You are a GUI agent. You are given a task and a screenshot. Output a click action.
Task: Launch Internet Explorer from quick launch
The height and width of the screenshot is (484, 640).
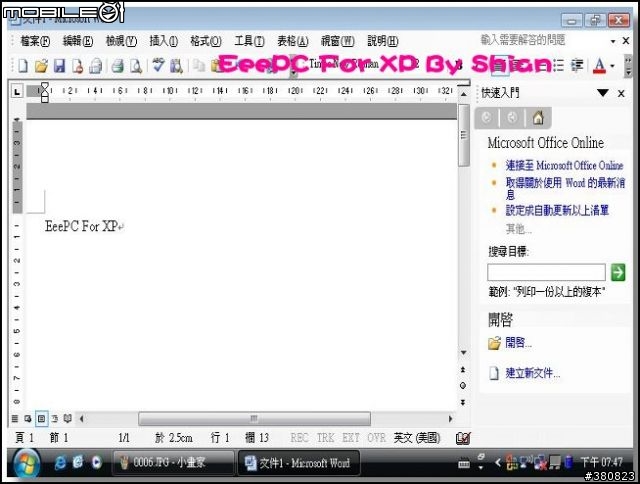coord(60,462)
